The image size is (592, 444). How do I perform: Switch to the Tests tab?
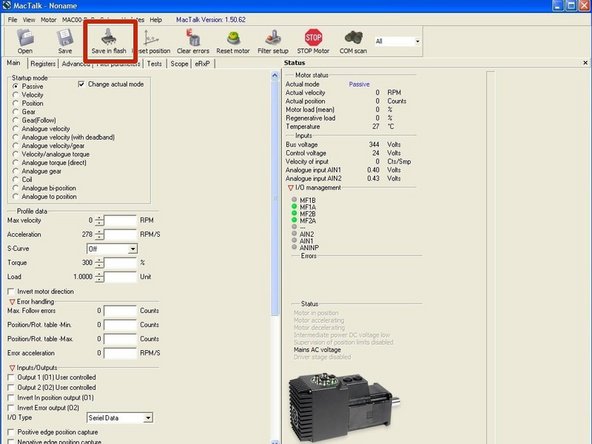tap(154, 64)
